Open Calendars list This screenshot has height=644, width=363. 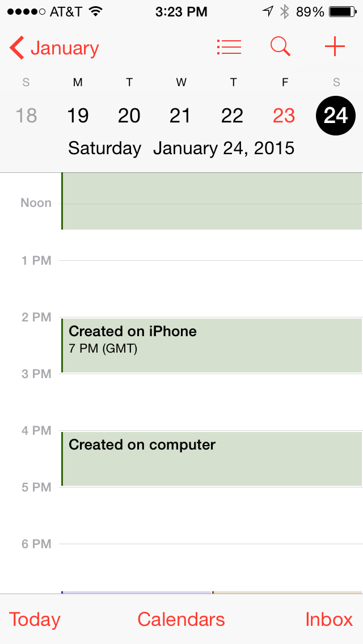click(181, 619)
